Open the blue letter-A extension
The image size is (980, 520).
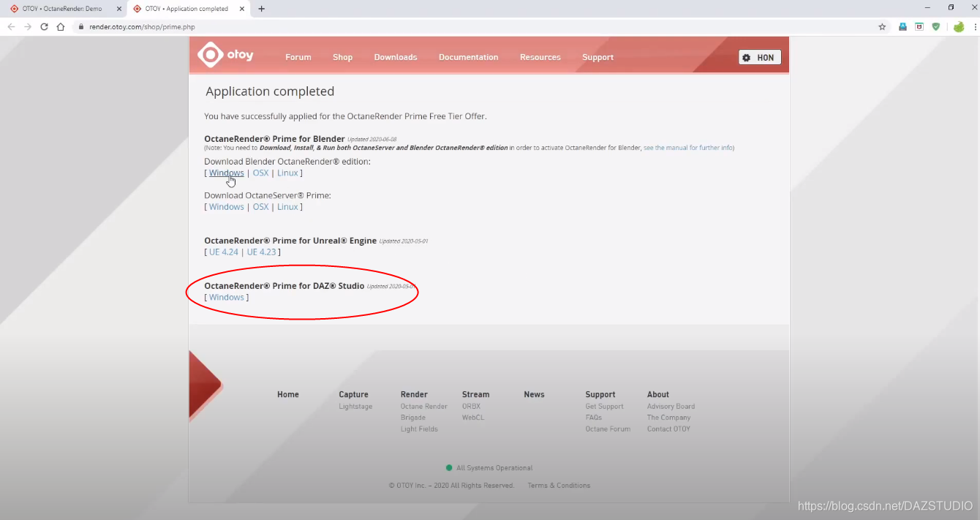(903, 27)
